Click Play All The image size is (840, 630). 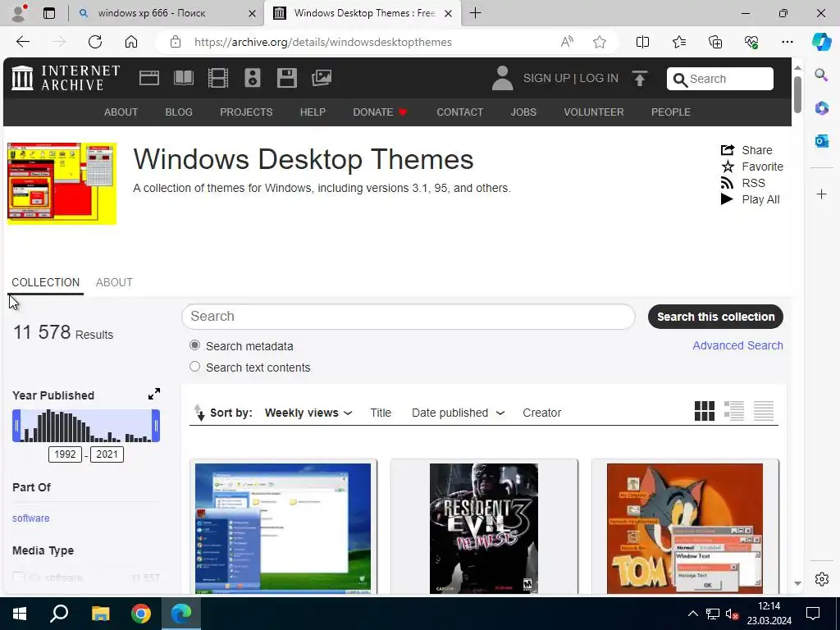[750, 199]
